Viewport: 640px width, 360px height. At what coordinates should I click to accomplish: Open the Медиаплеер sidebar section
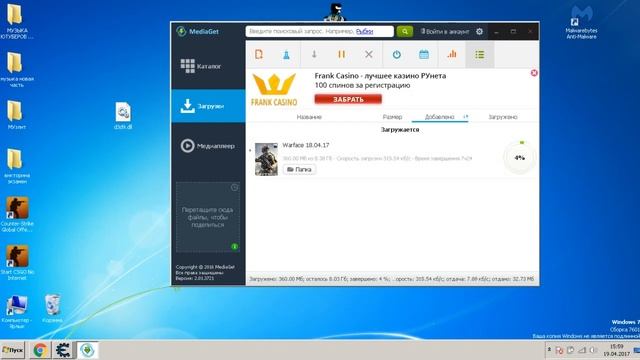coord(208,146)
